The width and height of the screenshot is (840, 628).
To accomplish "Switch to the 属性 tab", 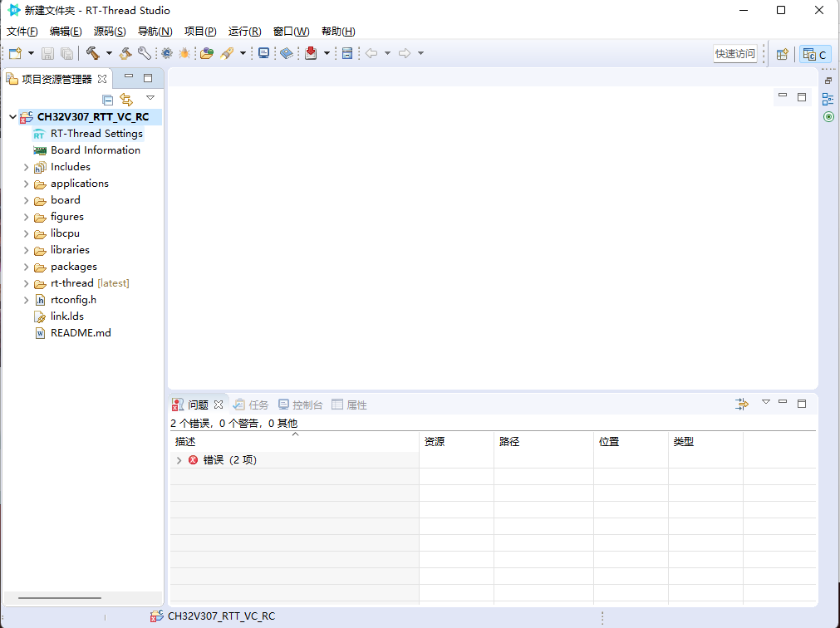I will pos(349,405).
